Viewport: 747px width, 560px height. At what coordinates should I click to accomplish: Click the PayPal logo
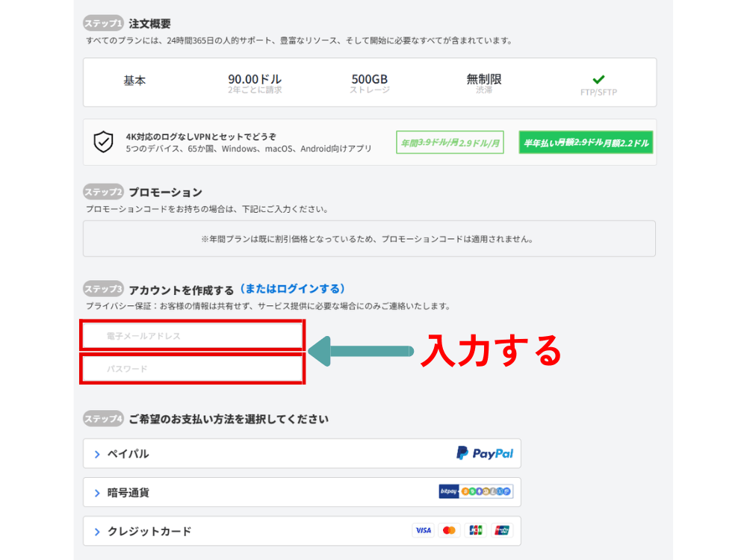coord(485,453)
